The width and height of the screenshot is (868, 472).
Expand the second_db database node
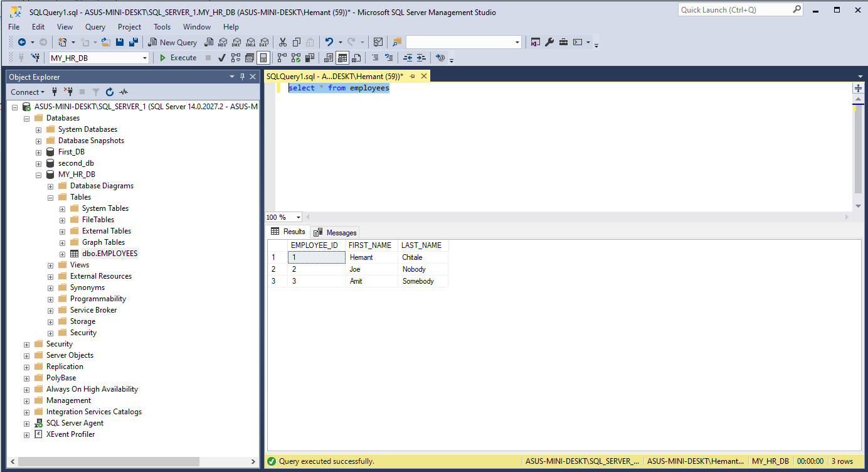click(x=39, y=164)
